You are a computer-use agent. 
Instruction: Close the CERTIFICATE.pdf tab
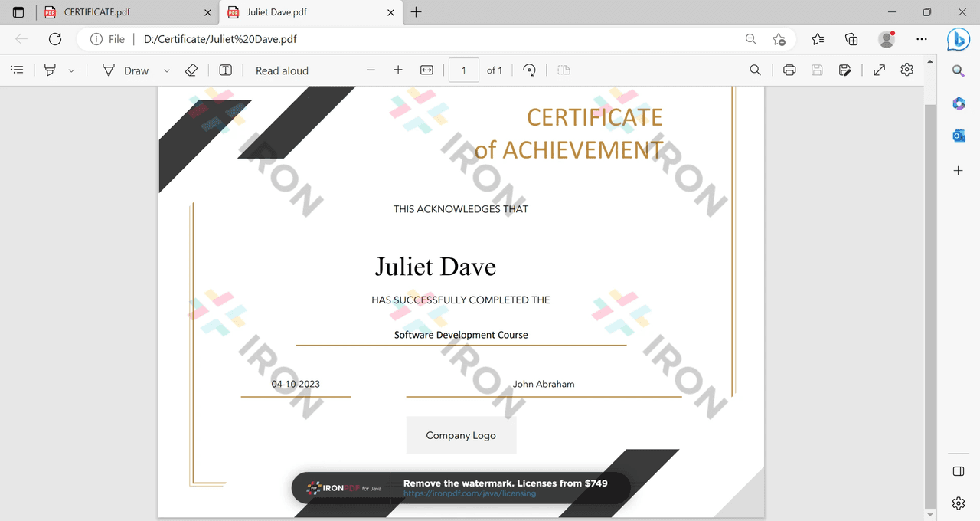click(x=207, y=12)
